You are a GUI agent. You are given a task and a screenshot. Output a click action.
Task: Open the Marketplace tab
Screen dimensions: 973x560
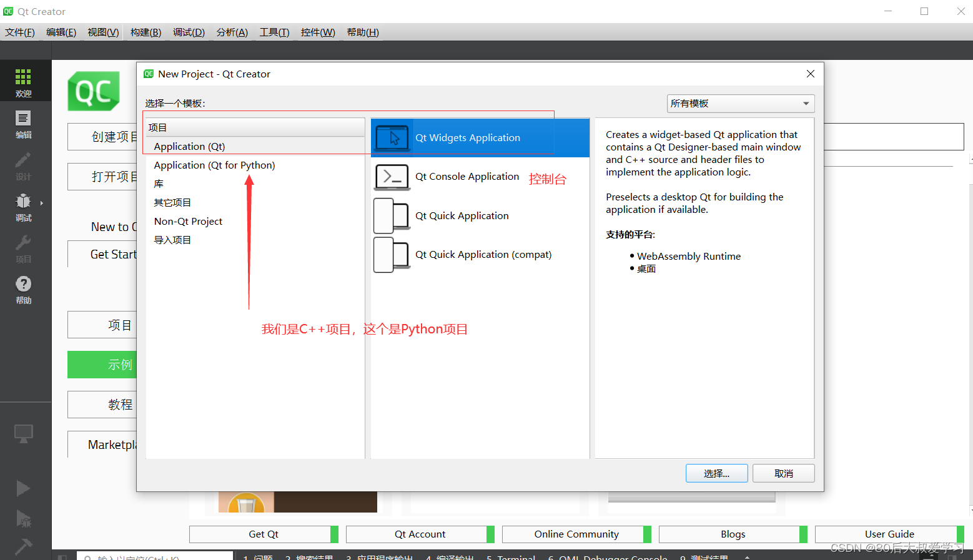[x=102, y=445]
